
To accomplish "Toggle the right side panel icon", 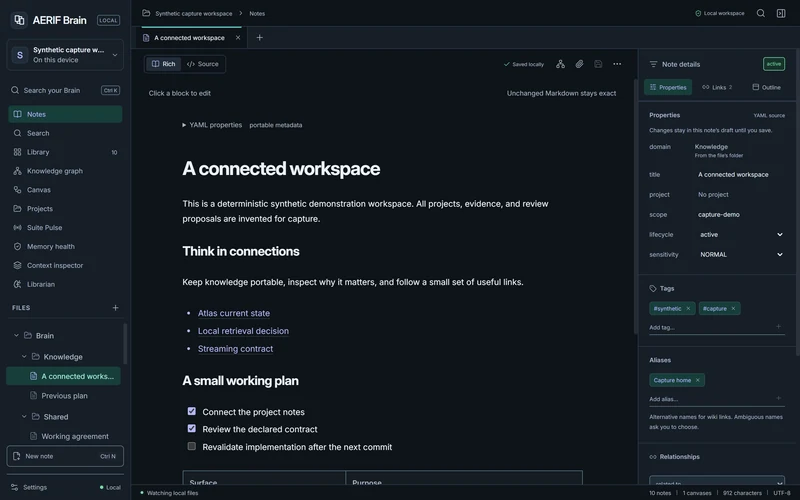I will tap(781, 13).
